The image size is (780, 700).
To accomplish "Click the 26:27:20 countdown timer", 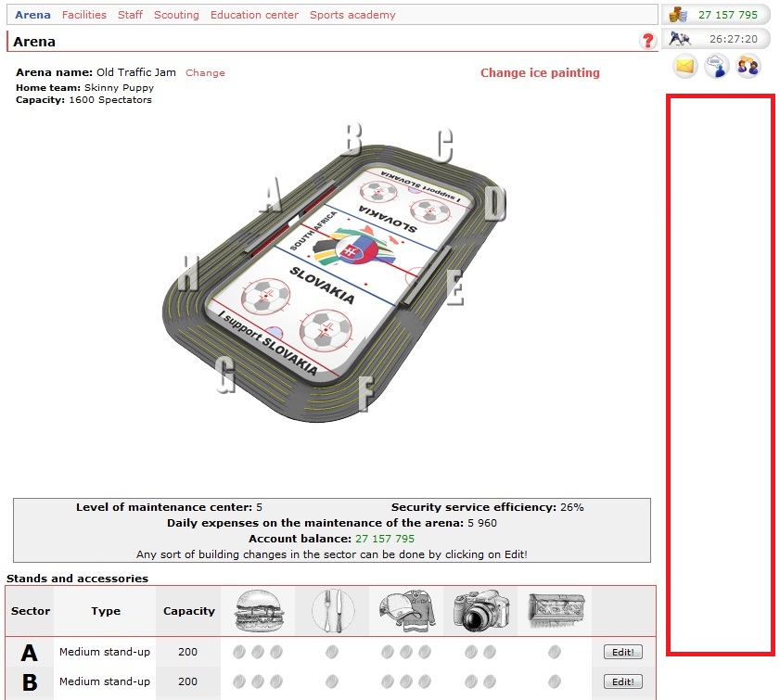I will coord(734,39).
